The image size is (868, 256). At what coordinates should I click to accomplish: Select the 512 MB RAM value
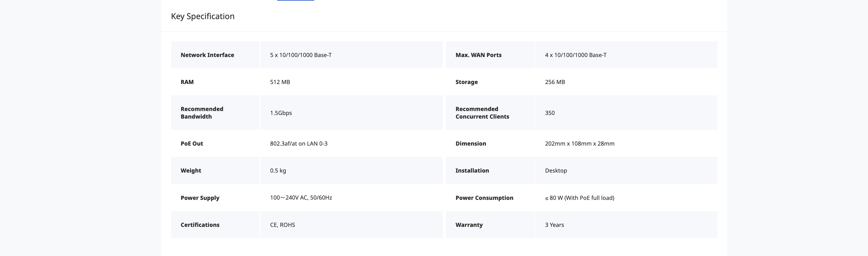coord(280,82)
